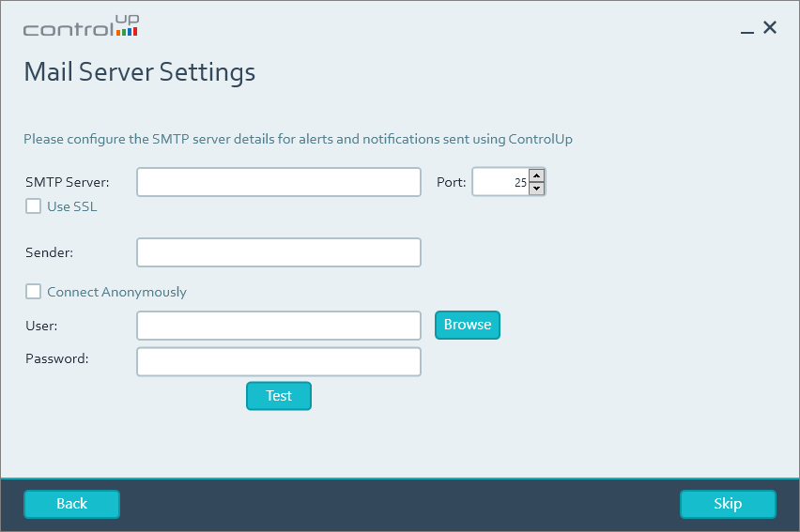Focus the SMTP Server text field

[x=278, y=182]
